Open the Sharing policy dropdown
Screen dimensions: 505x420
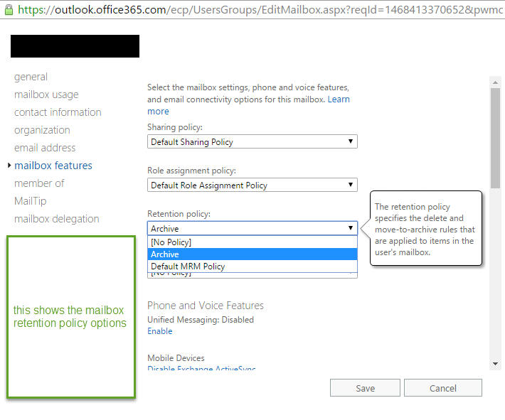coord(253,142)
